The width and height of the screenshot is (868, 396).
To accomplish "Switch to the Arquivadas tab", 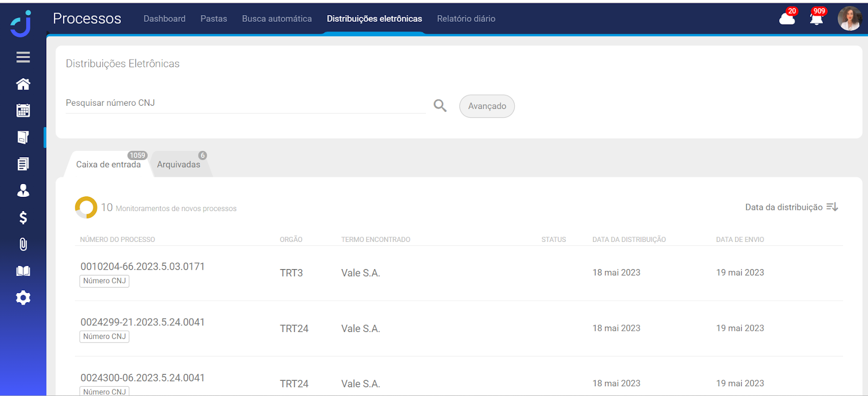I will pyautogui.click(x=178, y=164).
